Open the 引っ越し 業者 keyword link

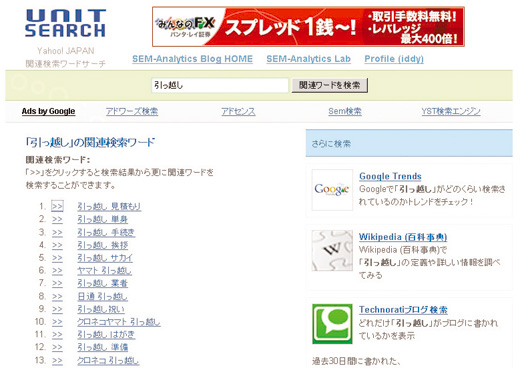point(103,283)
